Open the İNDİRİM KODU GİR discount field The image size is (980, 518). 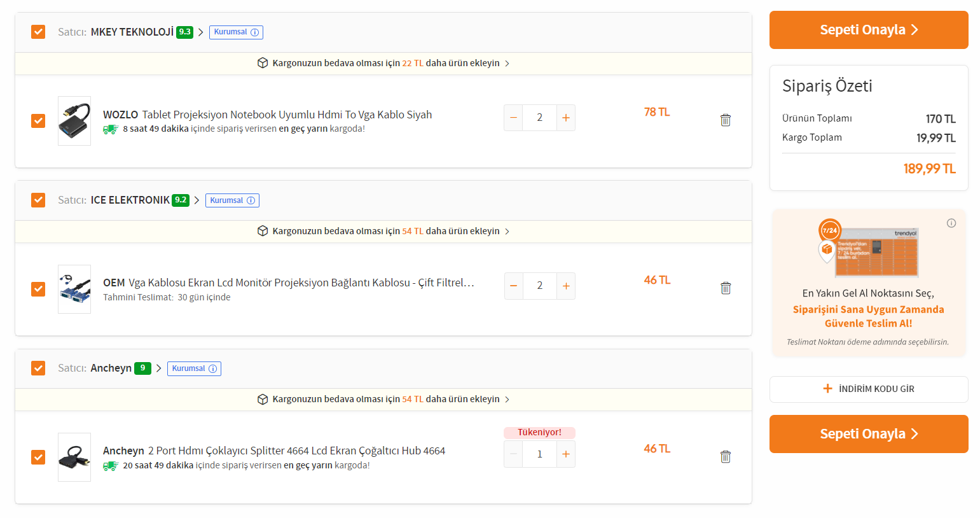tap(869, 389)
